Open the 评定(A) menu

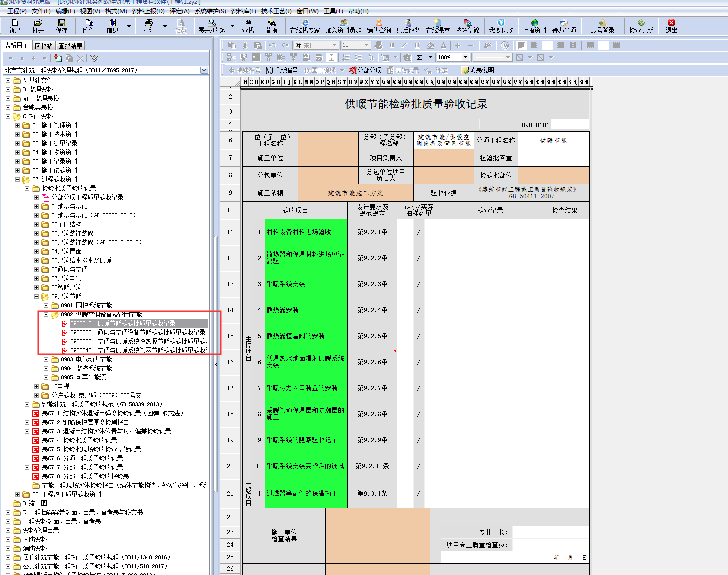pos(179,11)
